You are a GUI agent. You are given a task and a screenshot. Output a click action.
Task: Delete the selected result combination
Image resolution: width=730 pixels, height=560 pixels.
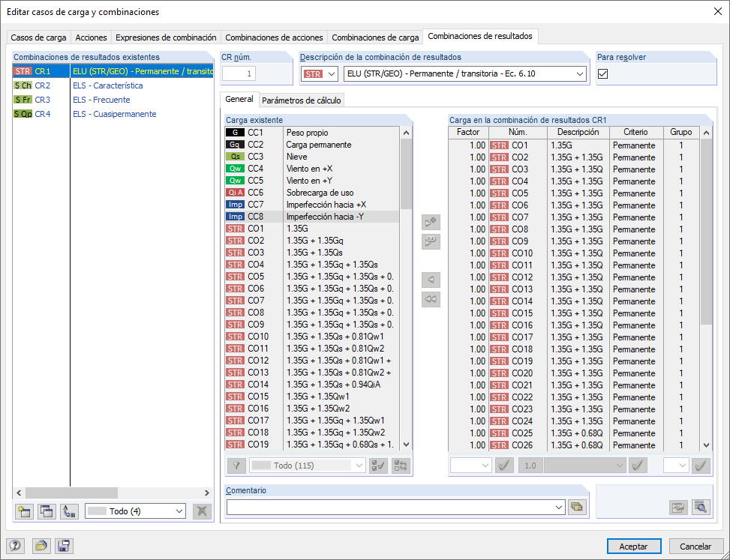point(202,511)
